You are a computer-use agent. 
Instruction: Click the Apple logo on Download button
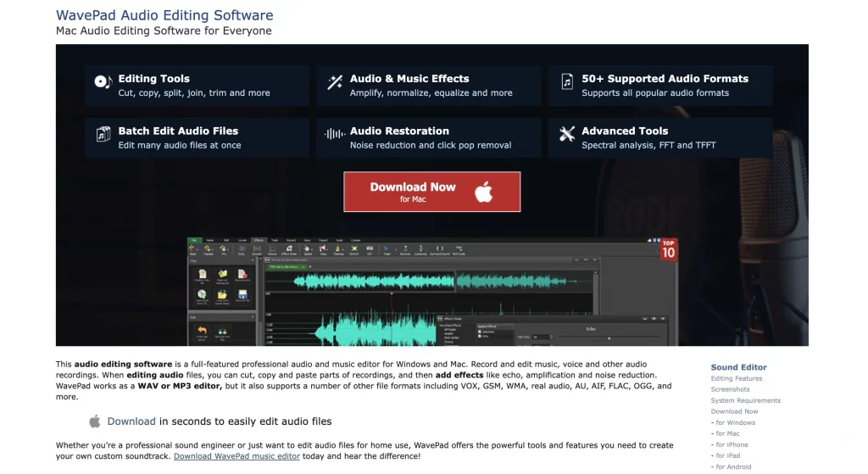point(484,192)
